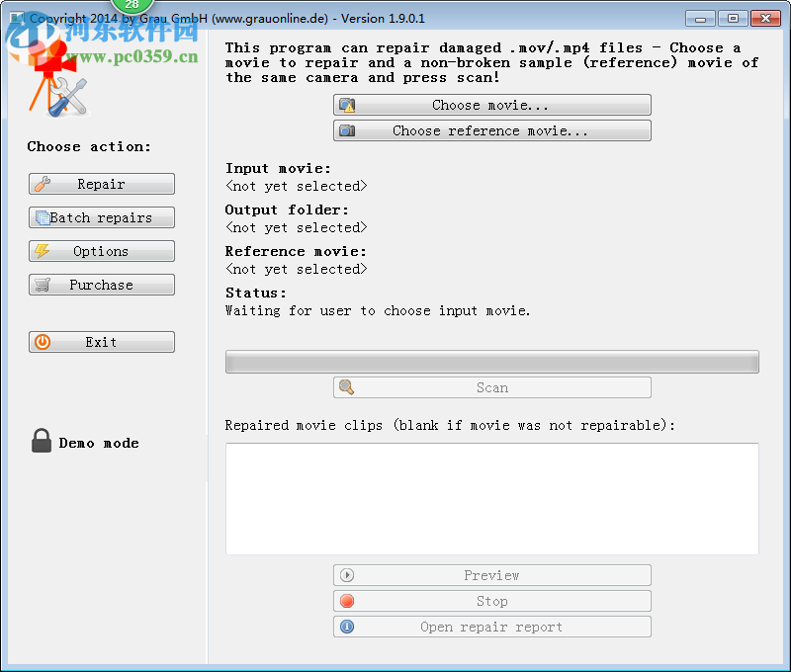791x672 pixels.
Task: Click the scan progress bar
Action: click(x=491, y=362)
